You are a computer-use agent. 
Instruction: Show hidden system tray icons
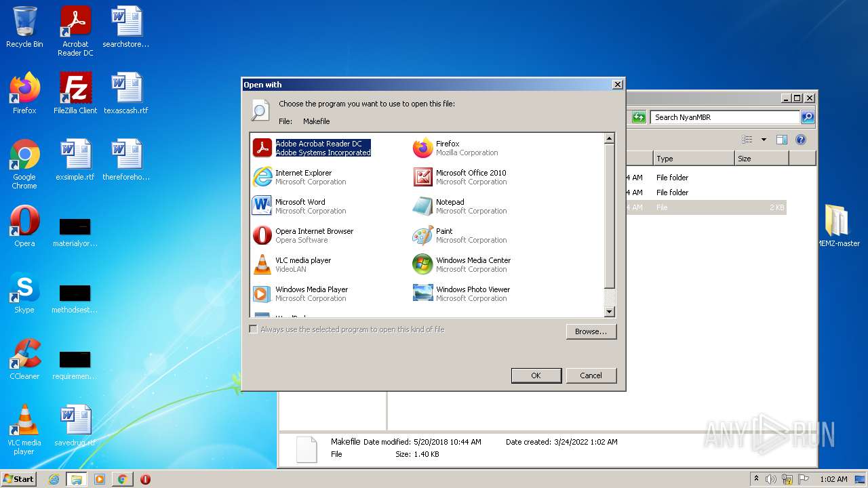click(x=756, y=479)
